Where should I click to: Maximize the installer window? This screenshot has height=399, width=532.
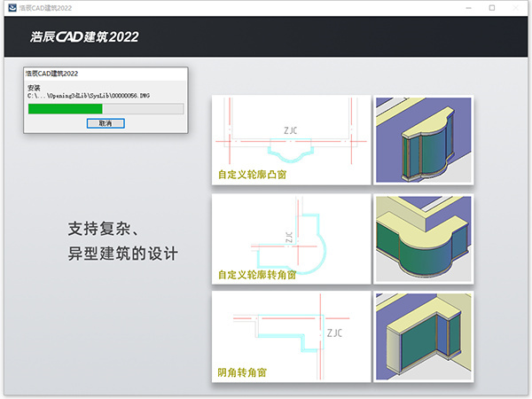[492, 8]
